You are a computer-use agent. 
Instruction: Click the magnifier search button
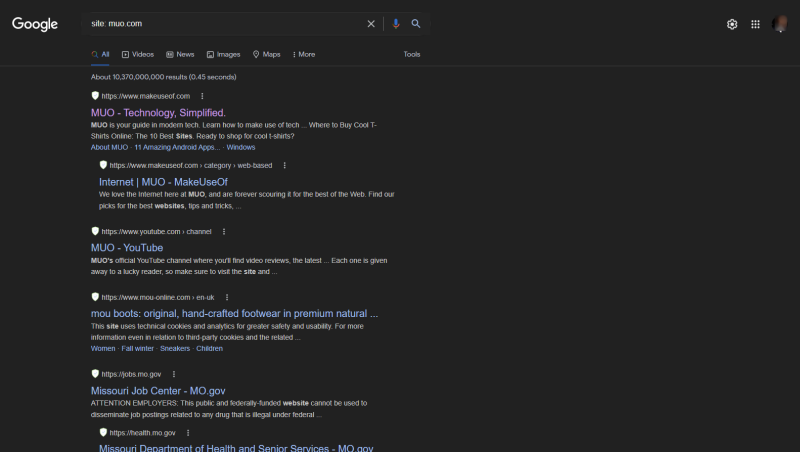[x=416, y=24]
